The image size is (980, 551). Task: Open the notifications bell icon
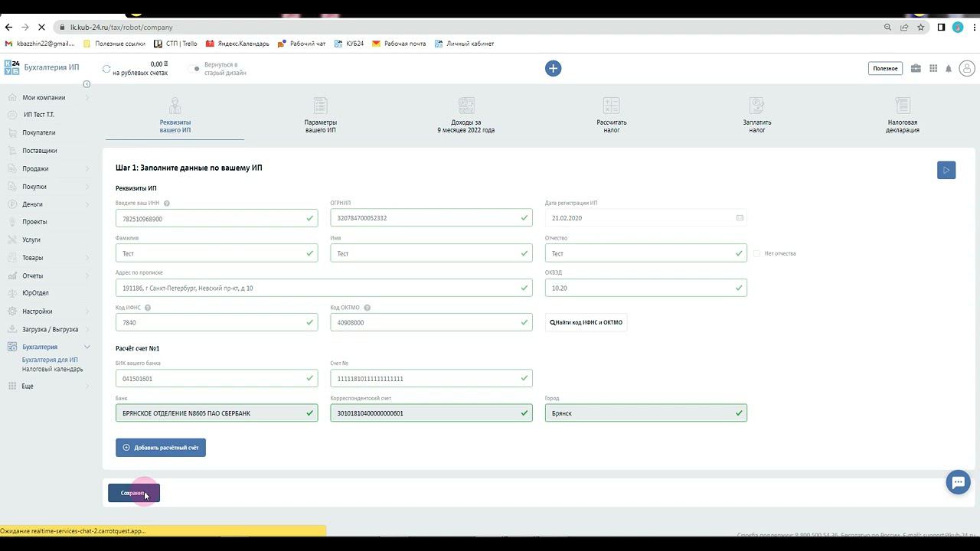coord(948,69)
